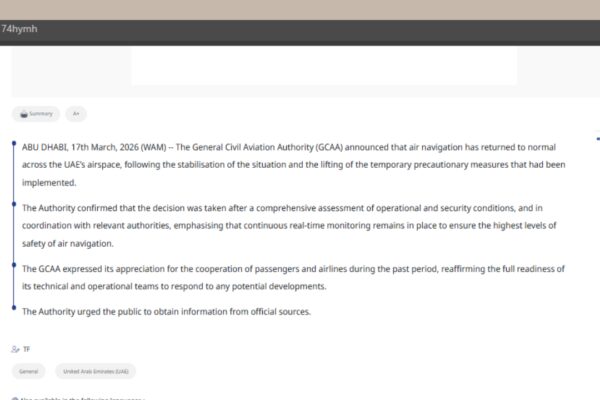The width and height of the screenshot is (600, 400).
Task: Increase font size with A+ button
Action: pos(76,114)
